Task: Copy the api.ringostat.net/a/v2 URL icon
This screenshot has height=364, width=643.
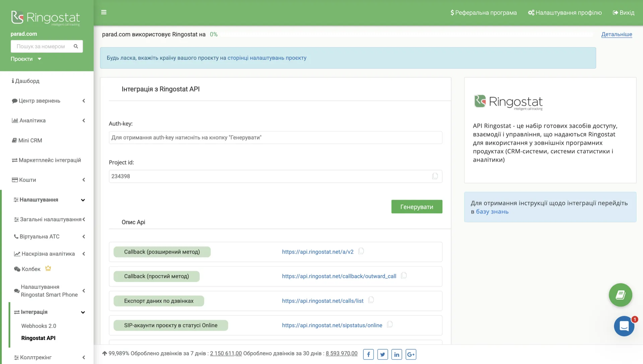Action: (x=361, y=251)
